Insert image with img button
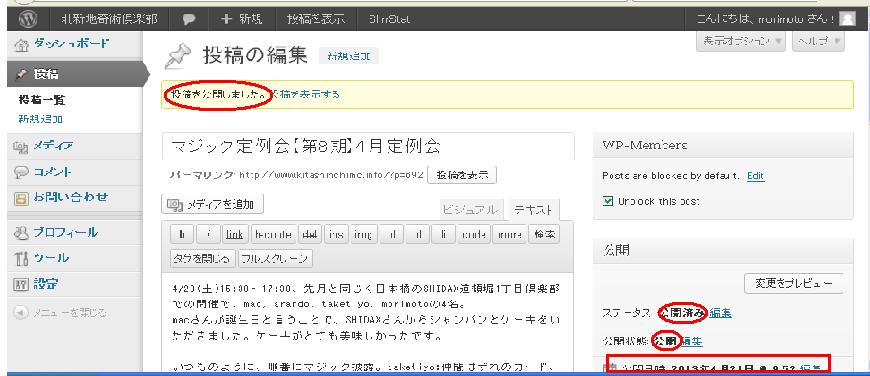 coord(363,235)
